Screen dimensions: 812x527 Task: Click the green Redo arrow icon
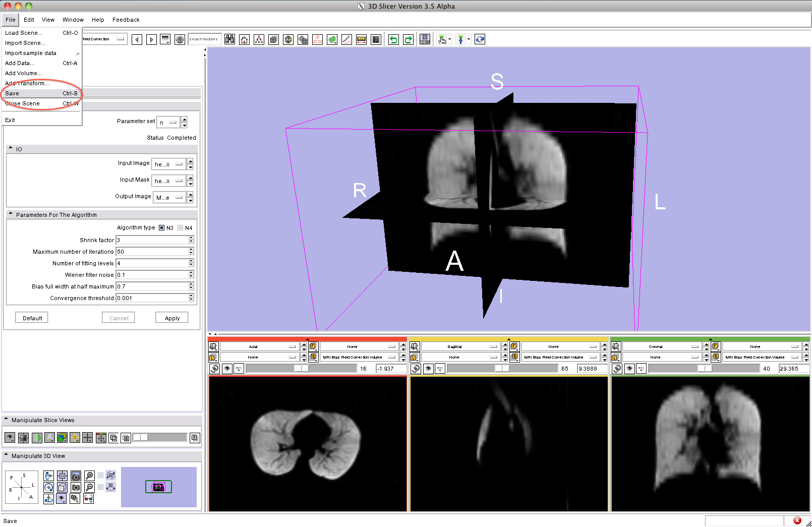408,40
